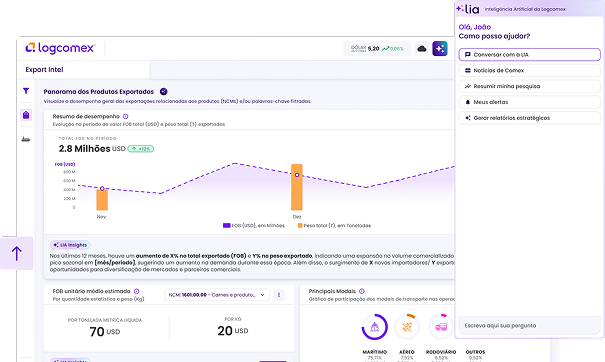The image size is (605, 362).
Task: Click the scroll-to-top arrow button
Action: 17,253
